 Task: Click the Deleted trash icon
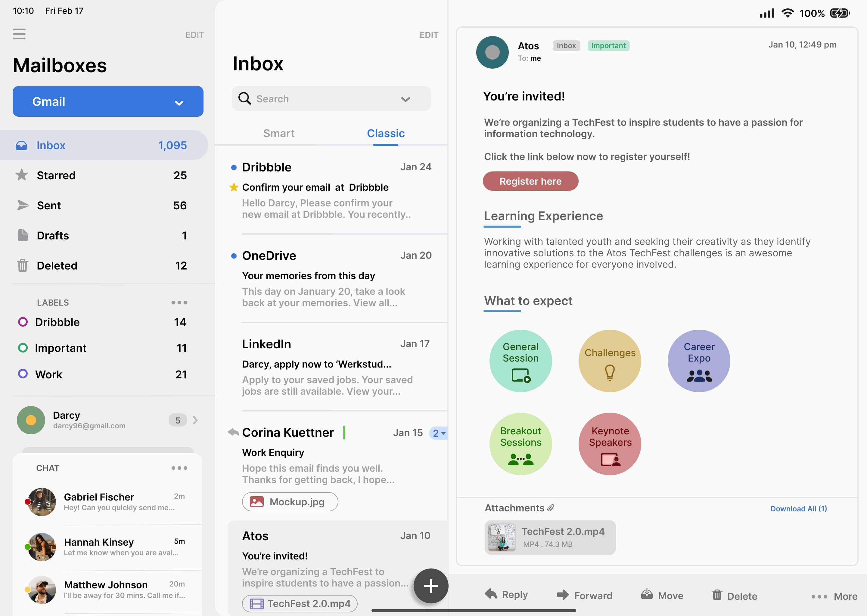22,266
